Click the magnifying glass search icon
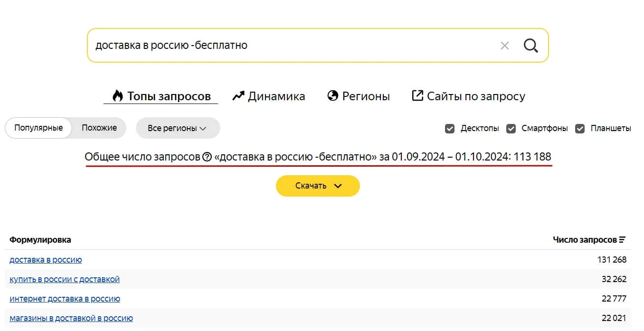 (530, 46)
